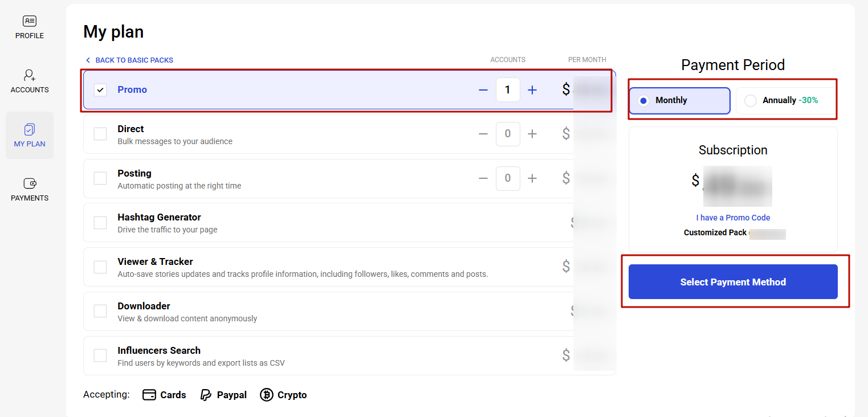Enable the Direct module checkbox

coord(100,134)
